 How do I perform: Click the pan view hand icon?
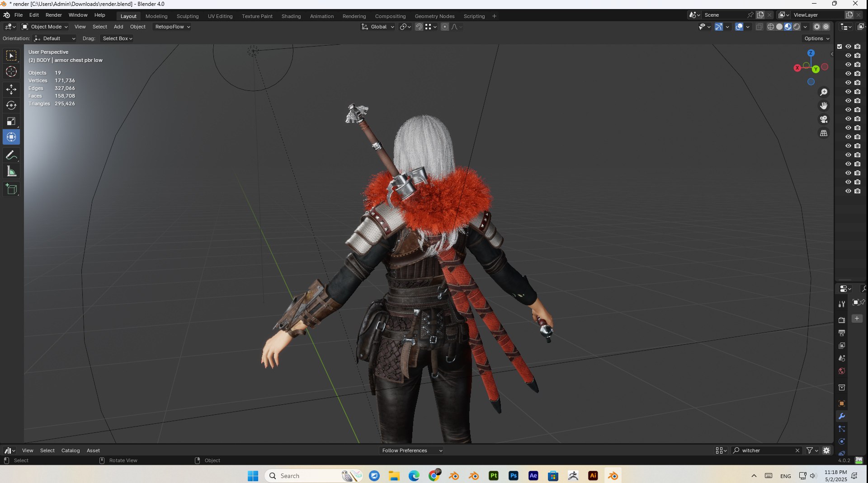[824, 106]
